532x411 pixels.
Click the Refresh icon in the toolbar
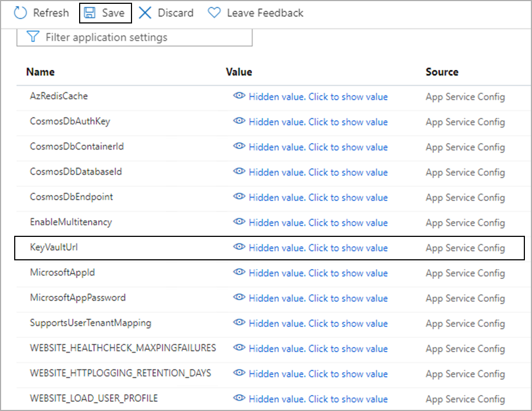pos(20,13)
